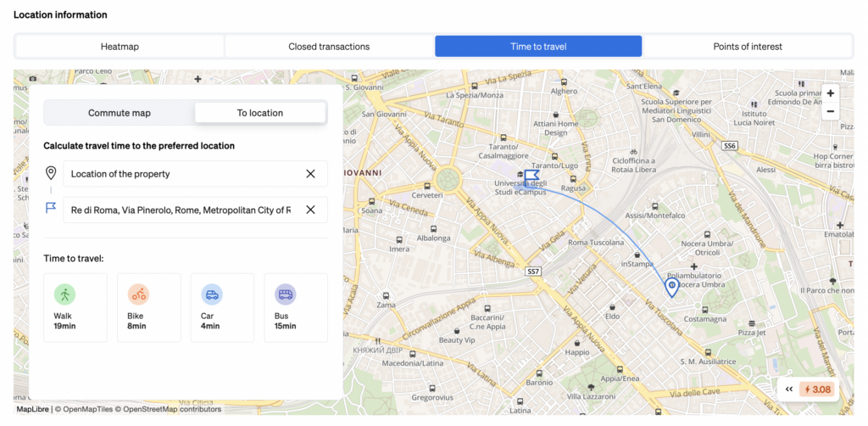Viewport: 868px width, 426px height.
Task: Open the Closed transactions tab
Action: 329,47
